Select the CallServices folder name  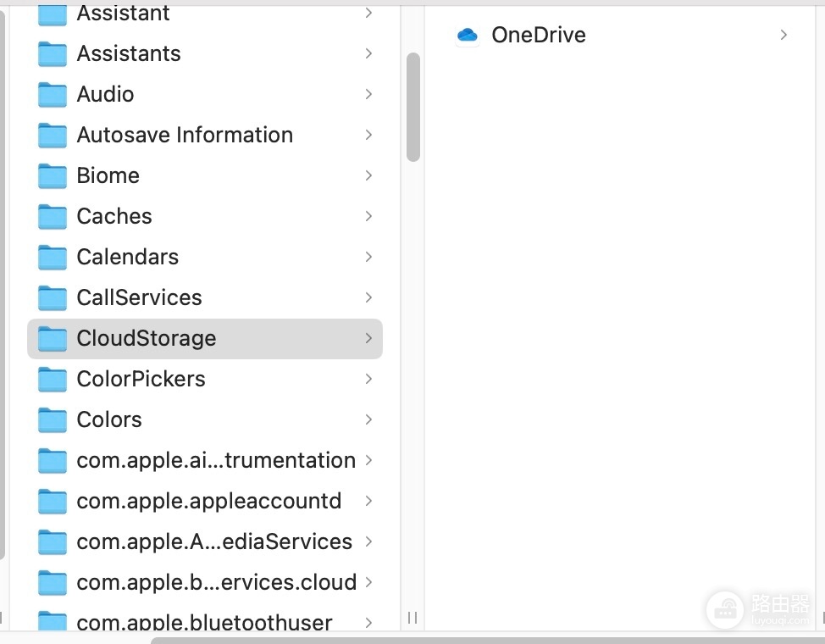139,297
